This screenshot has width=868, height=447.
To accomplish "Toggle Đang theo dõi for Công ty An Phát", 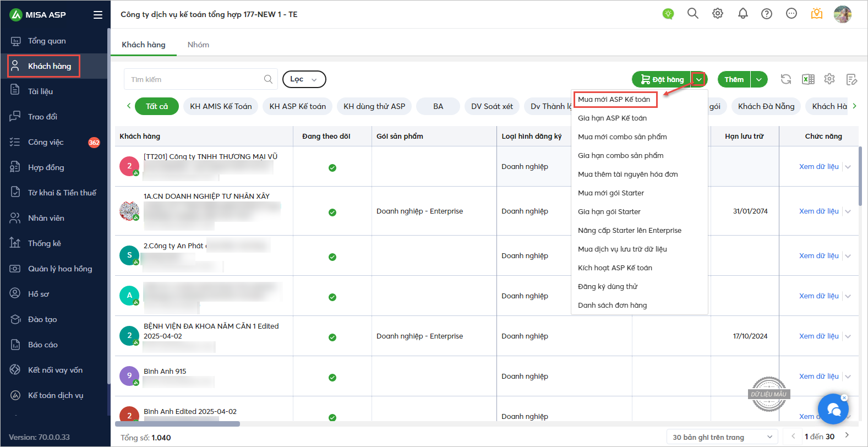I will tap(332, 257).
